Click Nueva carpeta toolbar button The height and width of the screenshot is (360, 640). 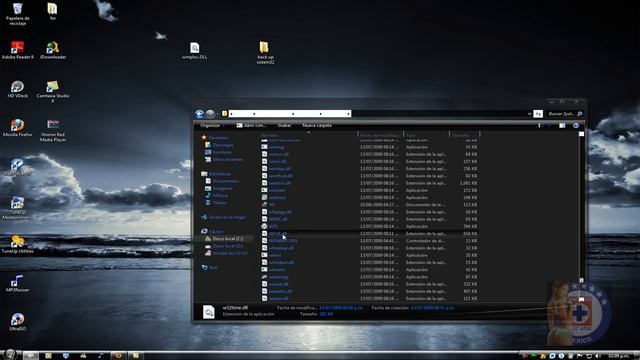pyautogui.click(x=317, y=125)
